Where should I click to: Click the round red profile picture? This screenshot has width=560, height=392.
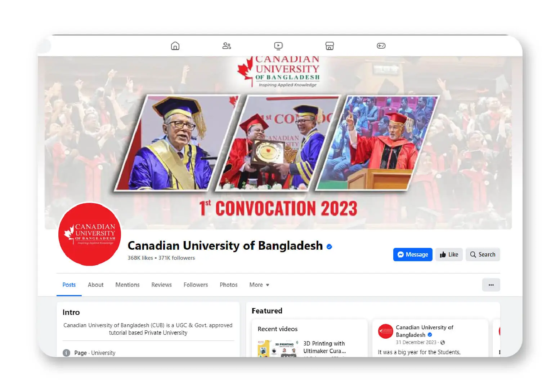(x=90, y=234)
